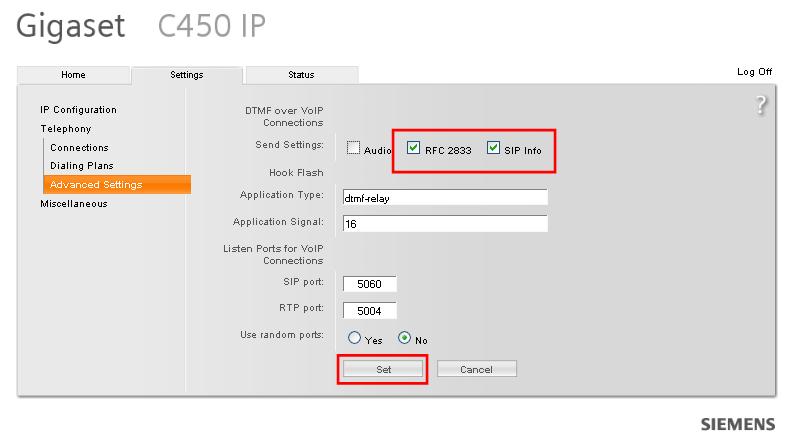Click the SIEMENS logo text
Image resolution: width=812 pixels, height=446 pixels.
738,424
